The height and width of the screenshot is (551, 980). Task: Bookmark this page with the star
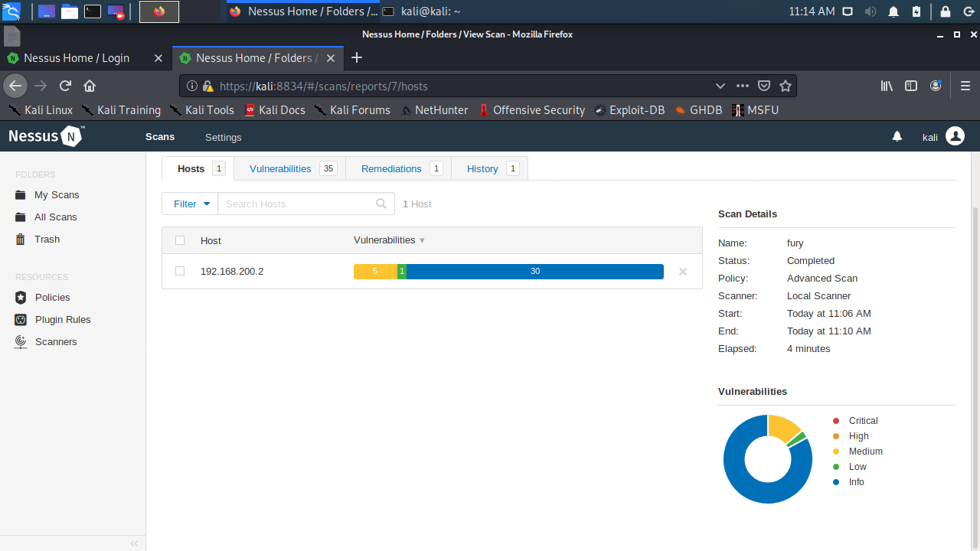tap(786, 86)
